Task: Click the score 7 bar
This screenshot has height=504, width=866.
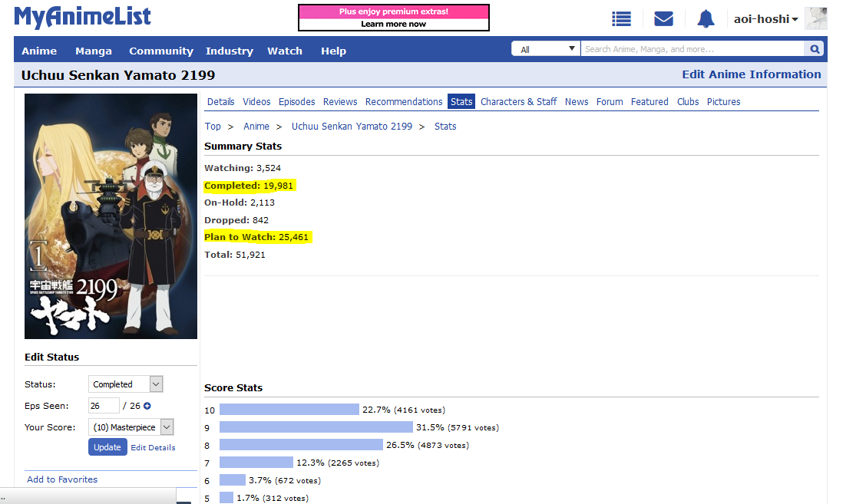Action: 256,463
